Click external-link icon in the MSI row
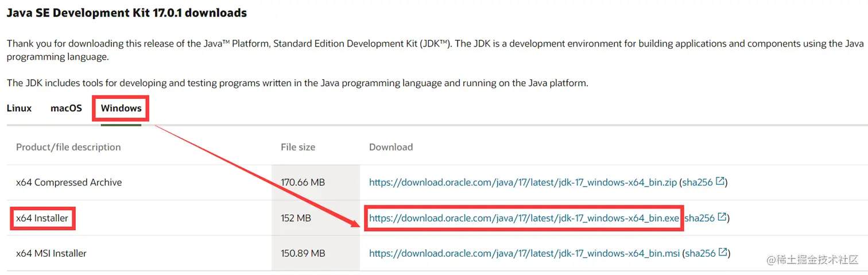The image size is (868, 275). click(723, 253)
